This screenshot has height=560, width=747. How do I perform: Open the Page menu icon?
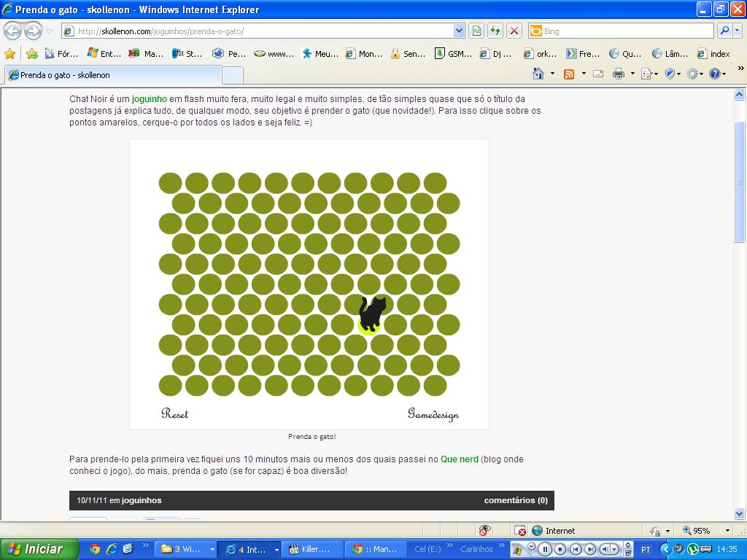click(649, 74)
